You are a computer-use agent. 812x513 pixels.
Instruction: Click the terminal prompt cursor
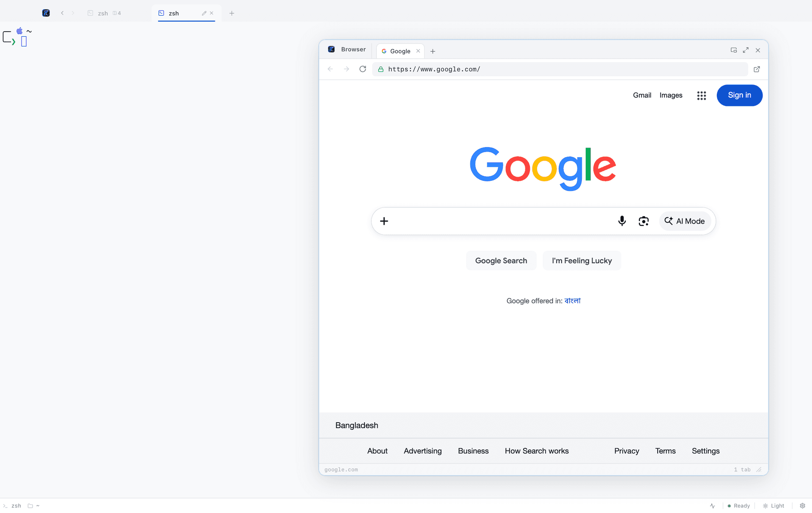coord(24,41)
